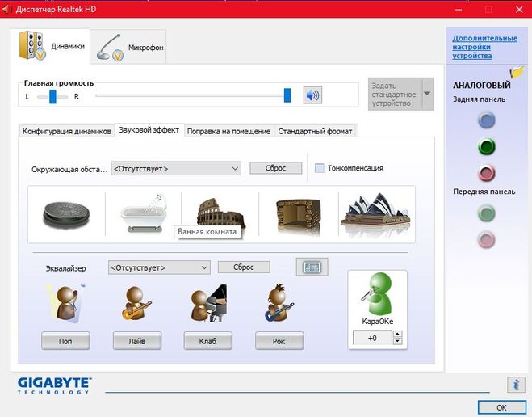This screenshot has width=532, height=417.
Task: Enable the Тонкомпенсация checkbox
Action: pyautogui.click(x=319, y=168)
